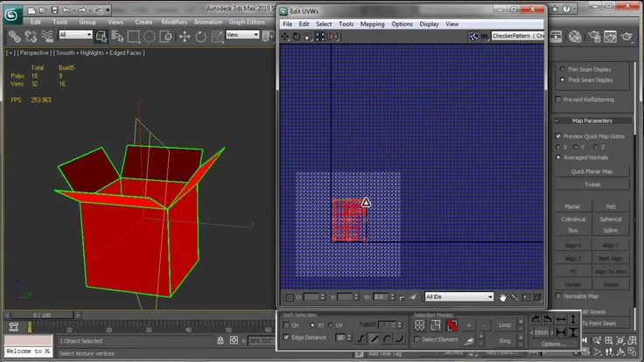Activate the Pan hand tool in Edit UVWs
The height and width of the screenshot is (362, 644).
(503, 297)
